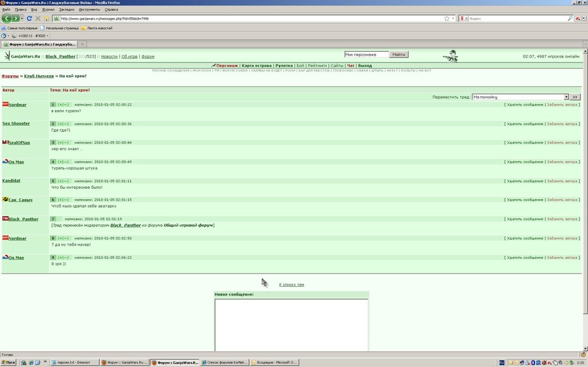This screenshot has height=367, width=588.
Task: Open the Правка menu
Action: point(21,9)
